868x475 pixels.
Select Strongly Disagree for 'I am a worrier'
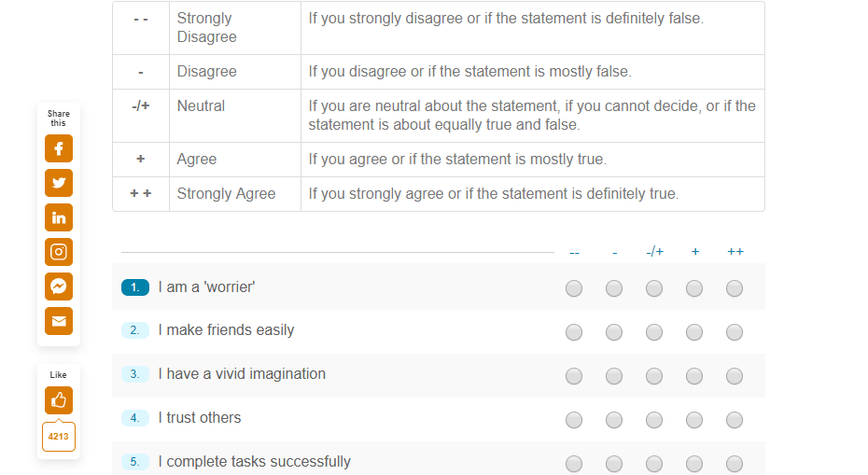[574, 288]
